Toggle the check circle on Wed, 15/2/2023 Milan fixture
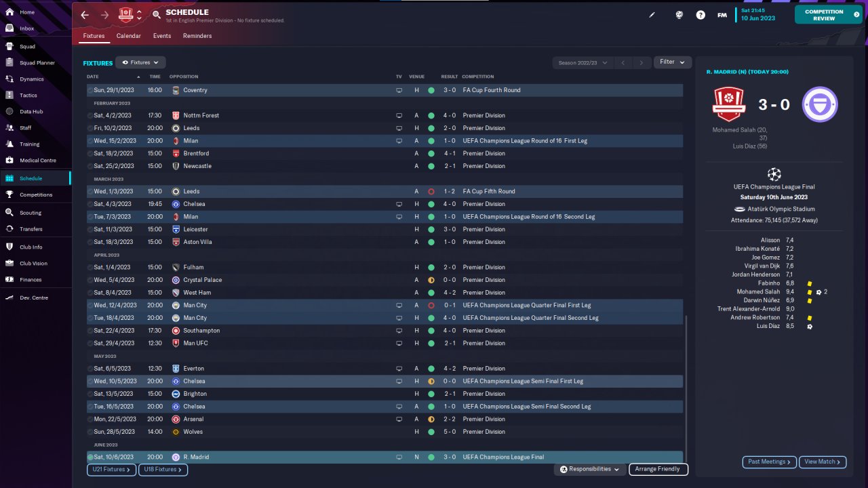The height and width of the screenshot is (488, 868). pos(91,141)
